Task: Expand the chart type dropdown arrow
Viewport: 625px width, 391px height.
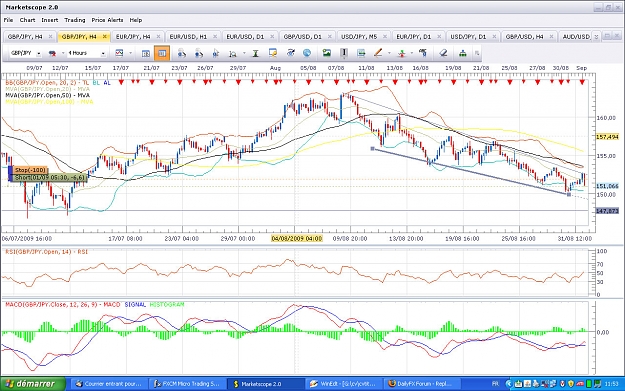Action: point(130,53)
